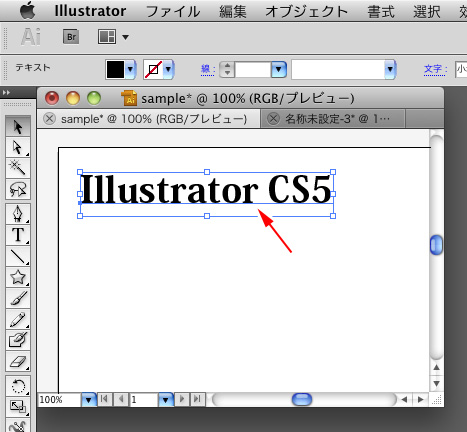Click the scroll right arrow

tap(421, 399)
